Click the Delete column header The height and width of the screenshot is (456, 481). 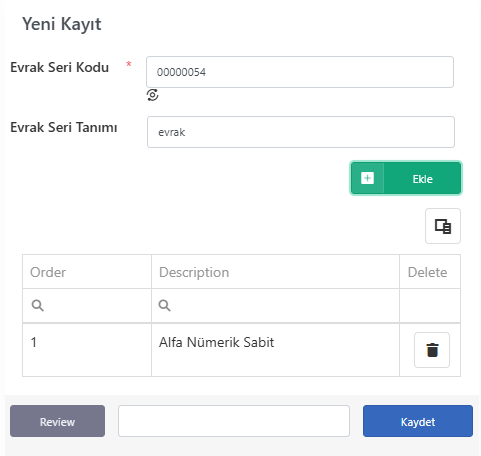pos(430,272)
